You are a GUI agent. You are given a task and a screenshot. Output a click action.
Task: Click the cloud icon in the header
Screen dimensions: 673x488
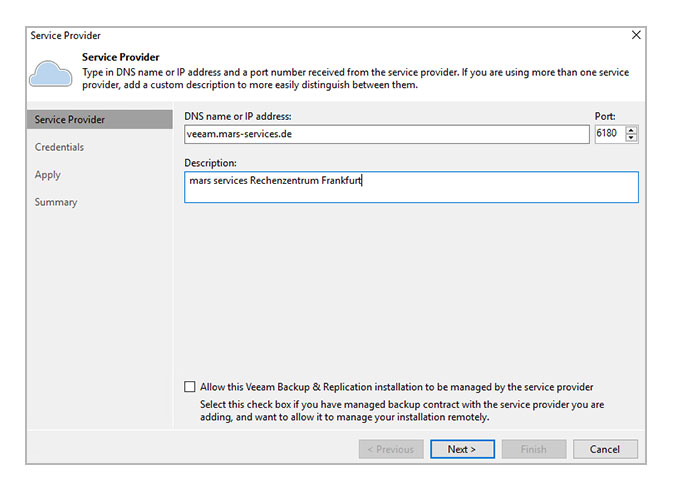pyautogui.click(x=52, y=73)
